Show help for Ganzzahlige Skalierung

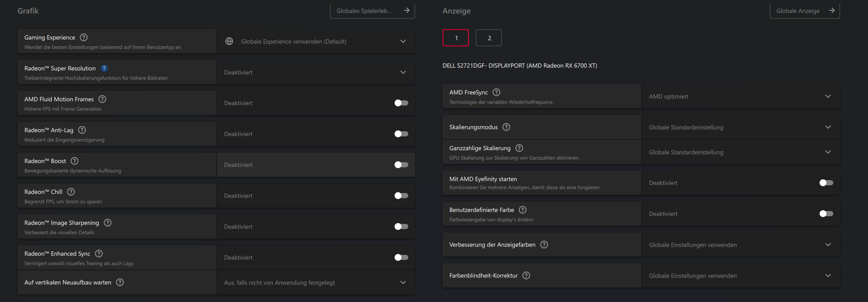click(x=519, y=148)
